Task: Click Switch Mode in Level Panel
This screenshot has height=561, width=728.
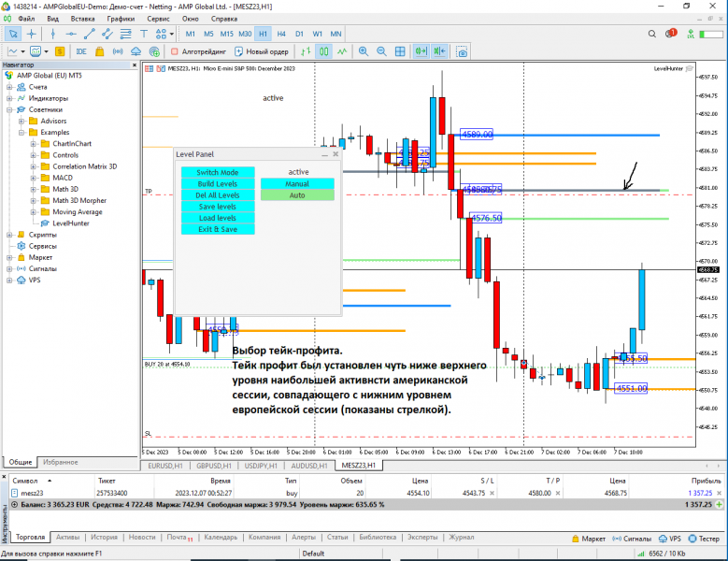Action: (x=218, y=172)
